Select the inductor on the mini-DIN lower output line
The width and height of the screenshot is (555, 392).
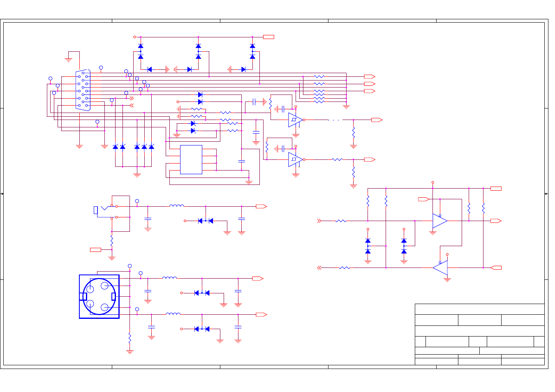pyautogui.click(x=173, y=314)
